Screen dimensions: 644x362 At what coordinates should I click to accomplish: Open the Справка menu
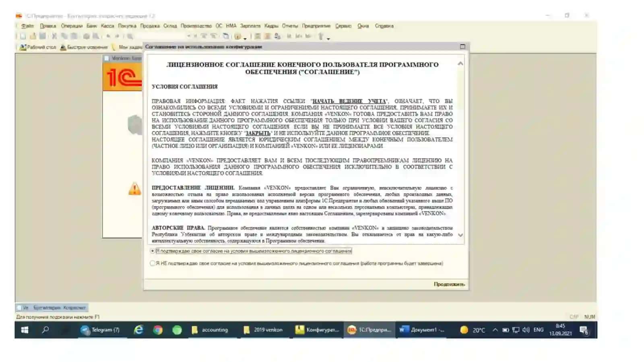384,26
